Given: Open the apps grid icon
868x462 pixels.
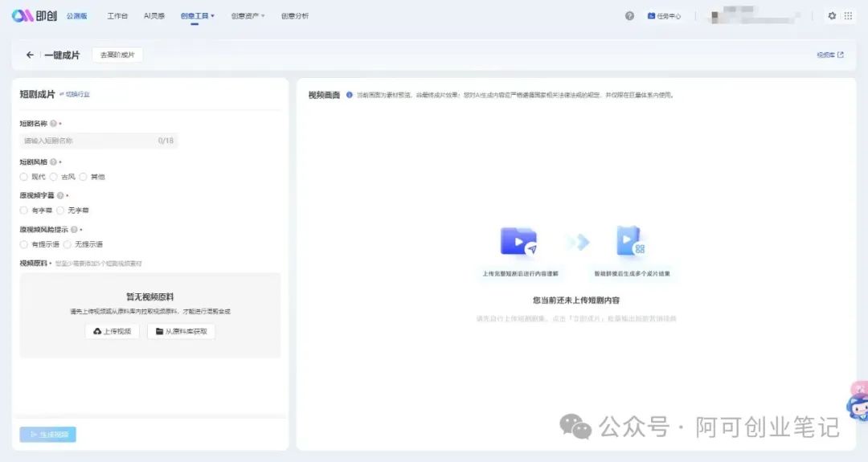Looking at the screenshot, I should pos(848,16).
